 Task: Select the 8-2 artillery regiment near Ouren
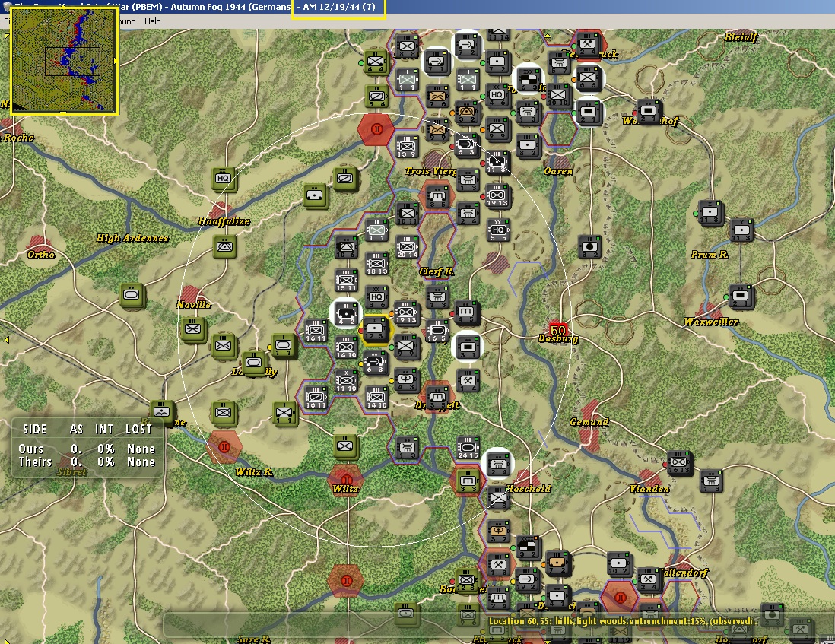pos(528,146)
